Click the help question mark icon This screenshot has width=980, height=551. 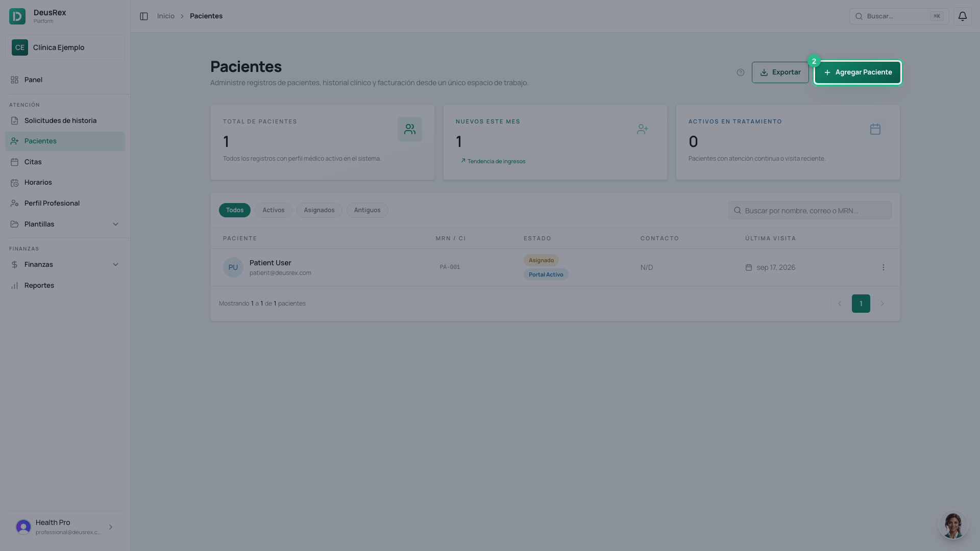pyautogui.click(x=741, y=72)
